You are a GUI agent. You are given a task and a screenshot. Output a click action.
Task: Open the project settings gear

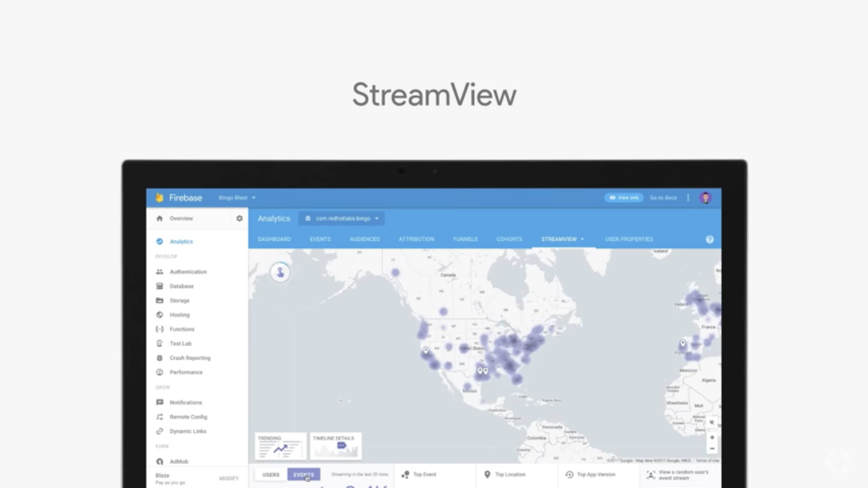tap(240, 219)
